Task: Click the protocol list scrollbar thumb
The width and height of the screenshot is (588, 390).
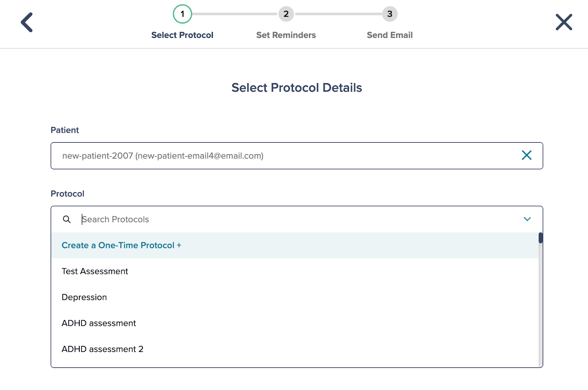Action: point(541,238)
